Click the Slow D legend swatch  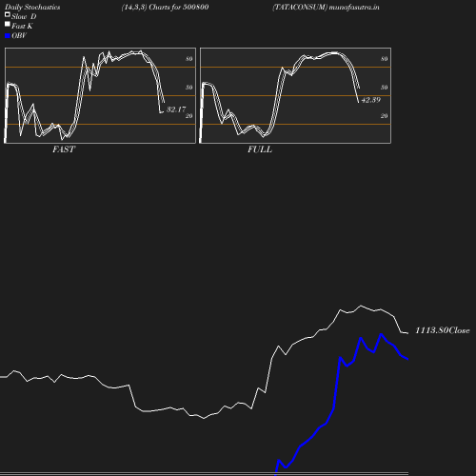point(8,14)
